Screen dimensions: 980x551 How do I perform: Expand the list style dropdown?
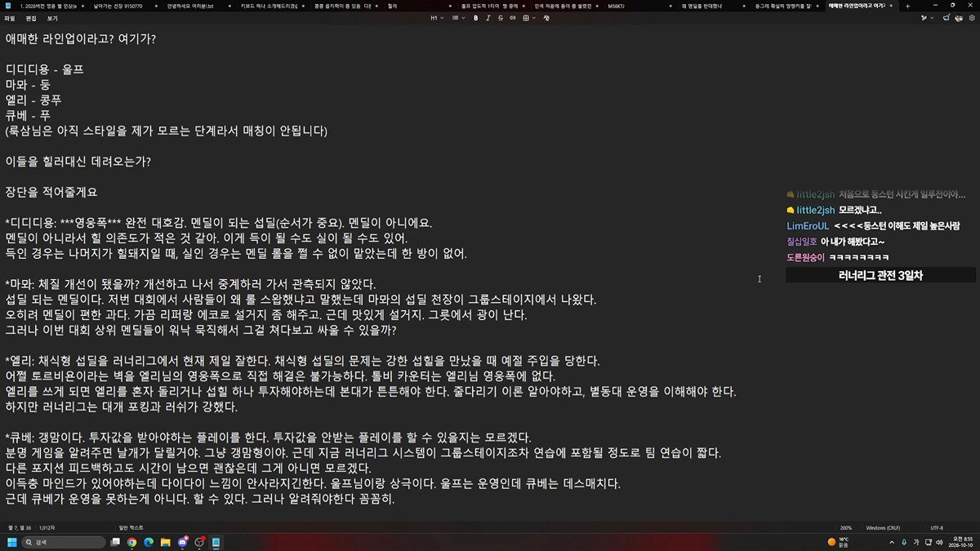point(457,17)
